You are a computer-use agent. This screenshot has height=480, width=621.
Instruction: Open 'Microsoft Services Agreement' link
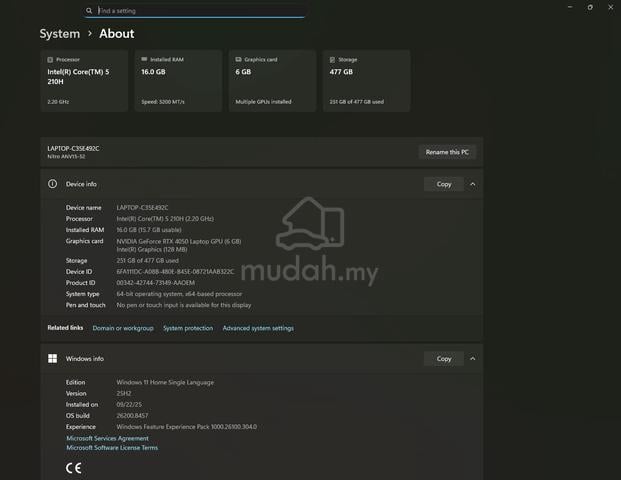(107, 438)
